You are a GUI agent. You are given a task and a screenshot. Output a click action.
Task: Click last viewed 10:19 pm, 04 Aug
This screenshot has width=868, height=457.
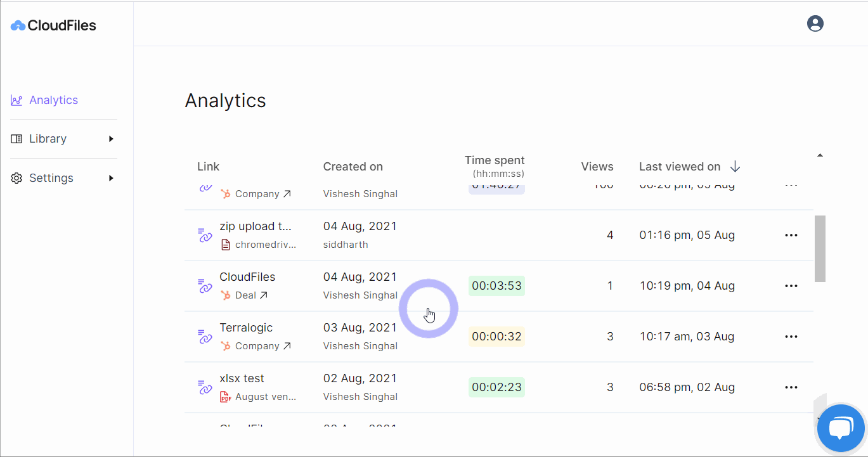[687, 286]
